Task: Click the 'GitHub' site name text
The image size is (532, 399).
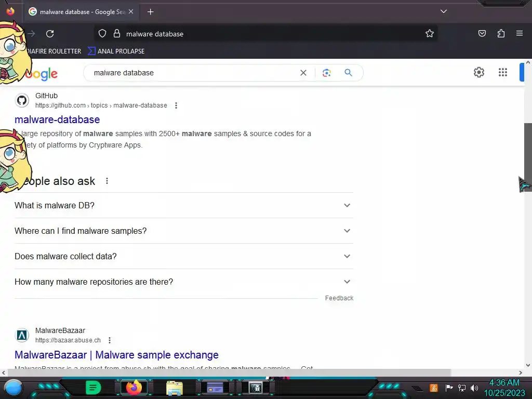Action: point(46,96)
